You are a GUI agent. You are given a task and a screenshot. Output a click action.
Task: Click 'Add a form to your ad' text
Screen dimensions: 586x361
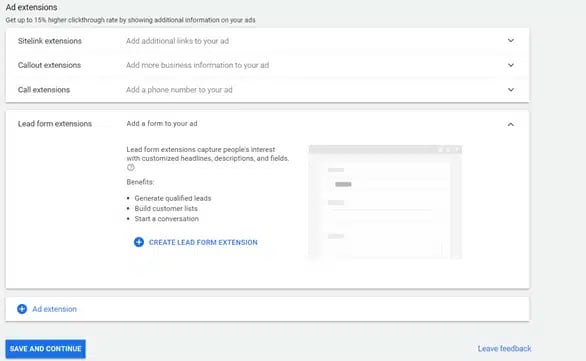pos(162,124)
